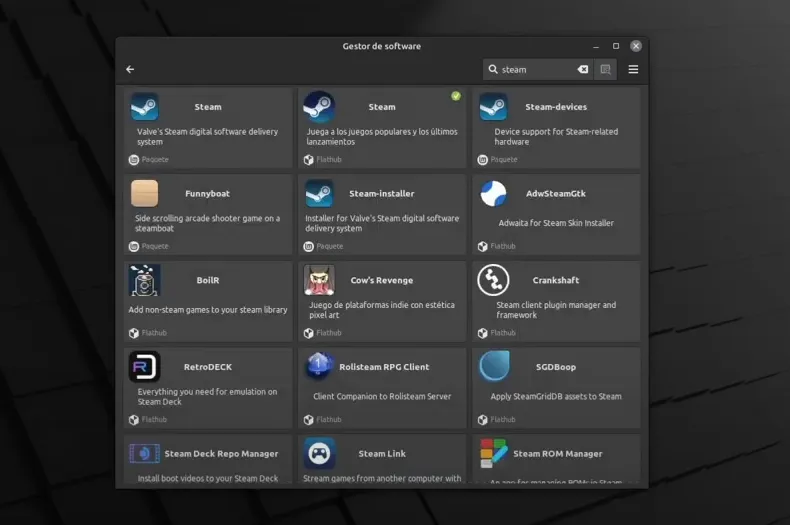Click the Steam Link icon

pyautogui.click(x=319, y=453)
